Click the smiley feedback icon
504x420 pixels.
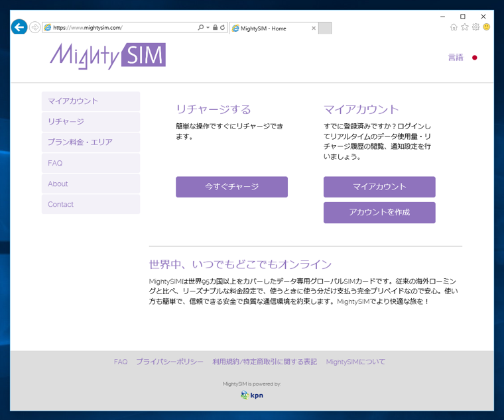point(487,27)
